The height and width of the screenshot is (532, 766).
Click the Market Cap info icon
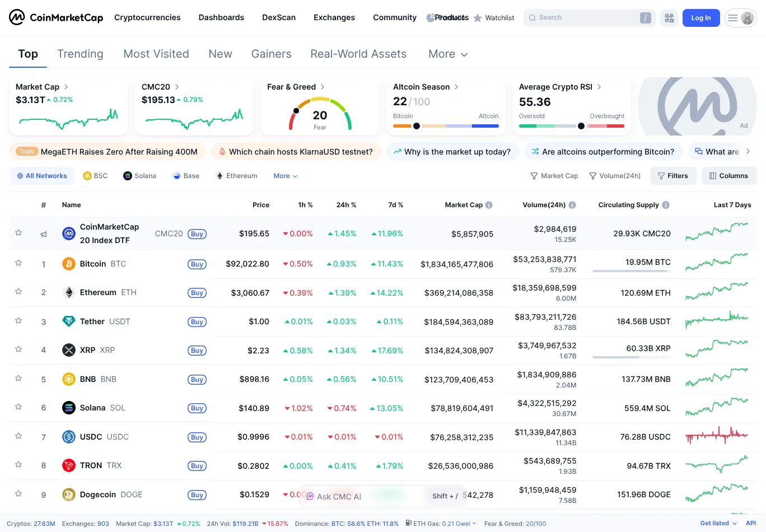tap(489, 205)
